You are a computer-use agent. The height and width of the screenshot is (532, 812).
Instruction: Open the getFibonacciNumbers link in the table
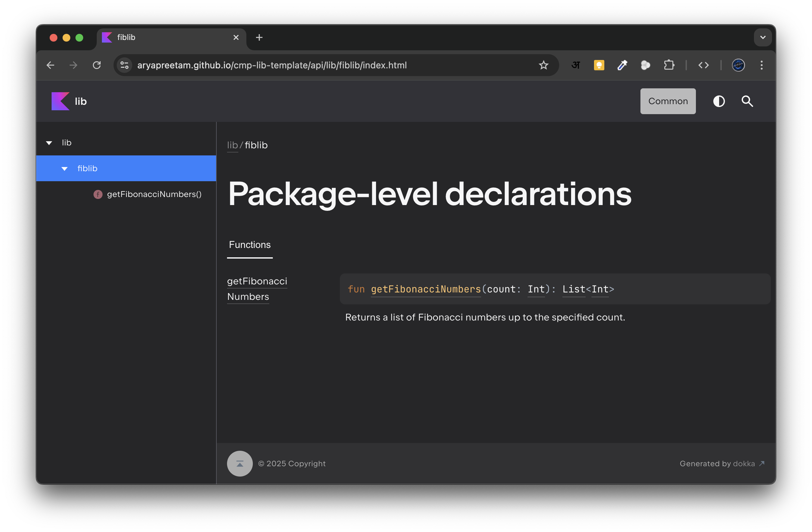(x=257, y=281)
